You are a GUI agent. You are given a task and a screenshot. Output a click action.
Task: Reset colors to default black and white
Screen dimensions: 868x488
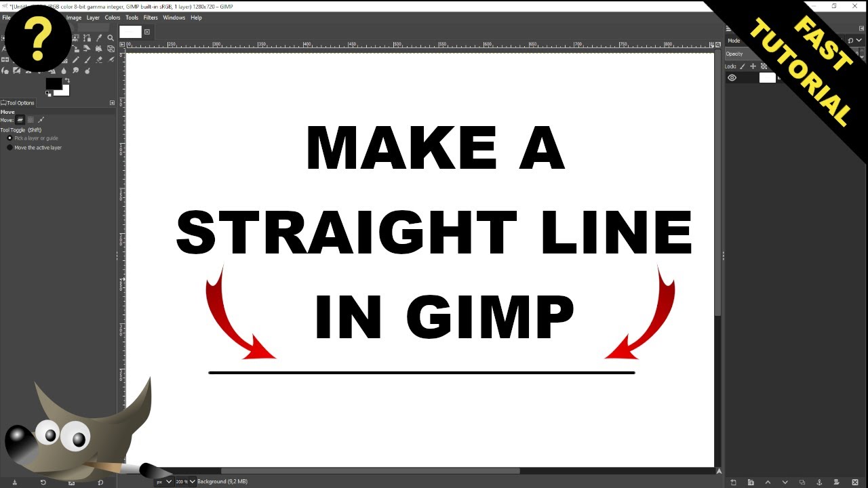point(48,94)
